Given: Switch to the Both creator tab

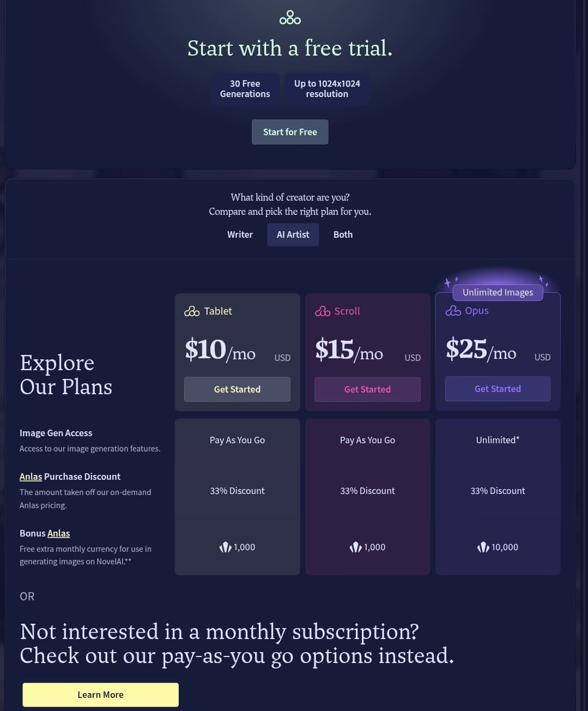Looking at the screenshot, I should (343, 234).
